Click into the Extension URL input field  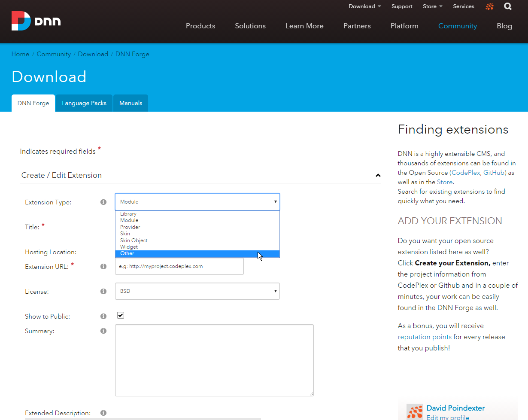179,266
